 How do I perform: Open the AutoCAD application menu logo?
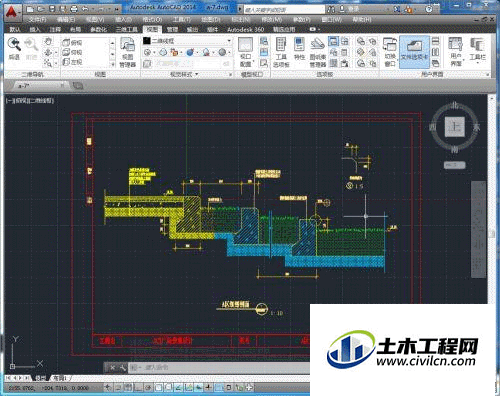point(12,13)
